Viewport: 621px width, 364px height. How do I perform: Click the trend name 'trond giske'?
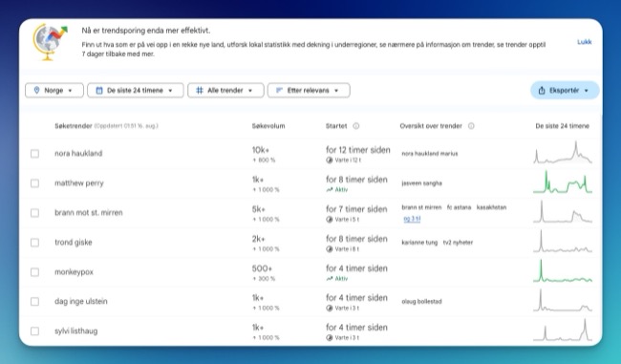74,243
